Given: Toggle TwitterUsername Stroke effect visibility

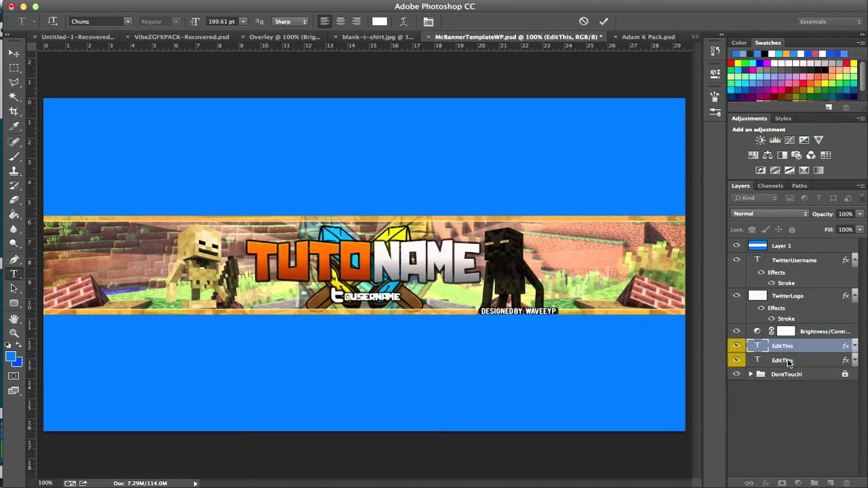Looking at the screenshot, I should (x=772, y=283).
